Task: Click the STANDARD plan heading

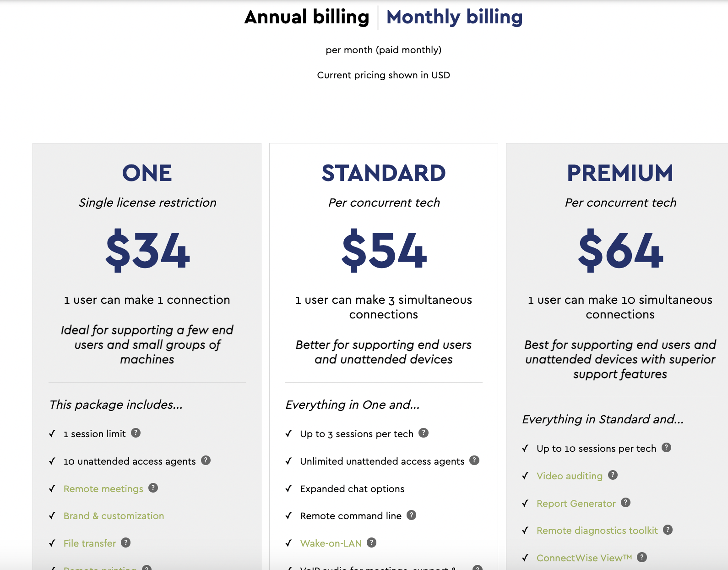Action: pos(384,173)
